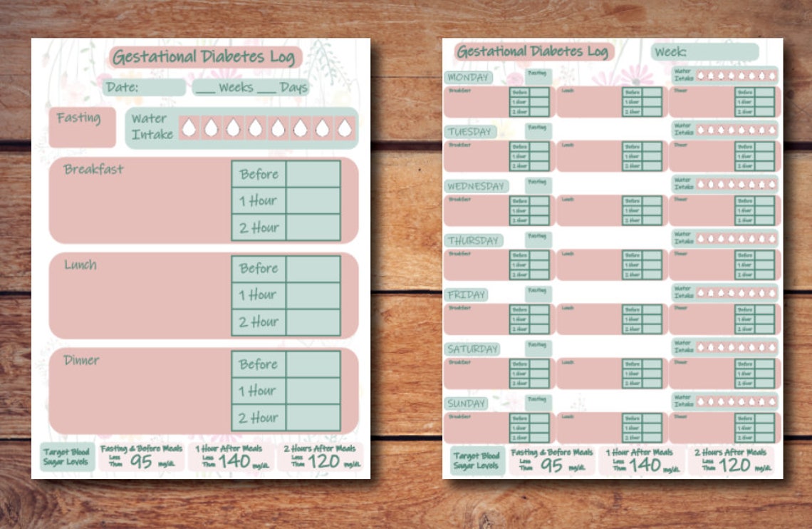Check the 1 Hour box under Lunch
The image size is (812, 529).
click(x=313, y=294)
